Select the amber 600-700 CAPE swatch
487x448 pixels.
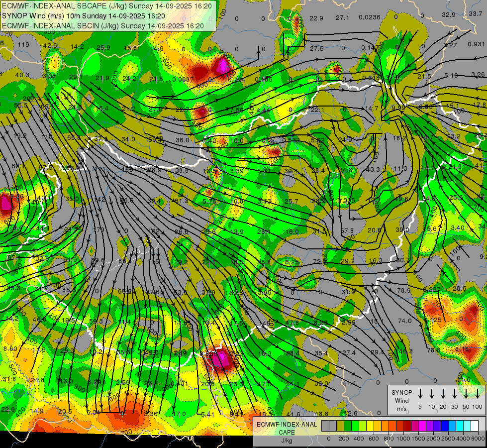click(x=378, y=426)
